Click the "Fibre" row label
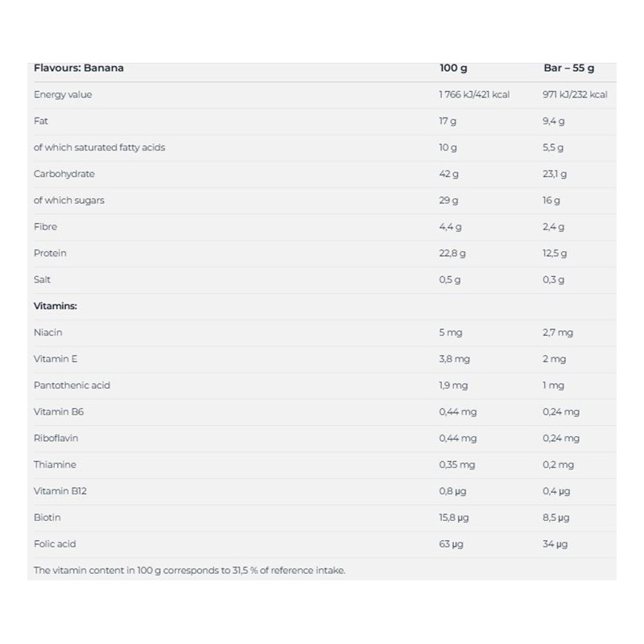644x644 pixels. [45, 227]
